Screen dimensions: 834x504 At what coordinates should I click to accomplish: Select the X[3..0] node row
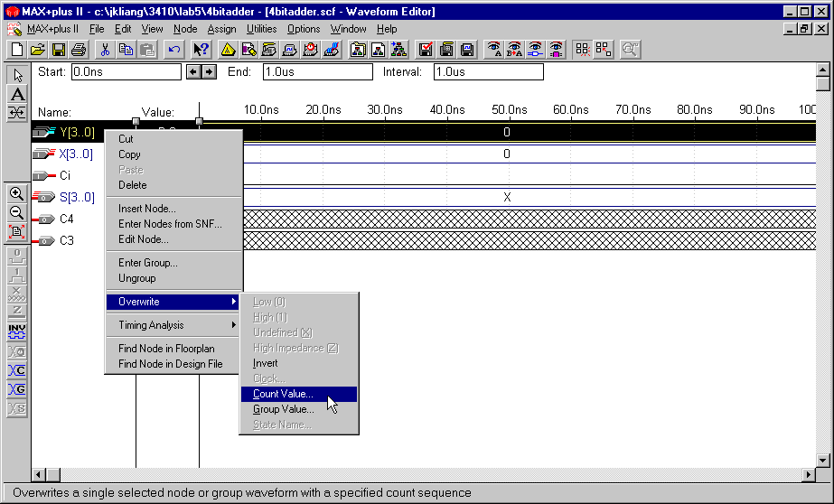76,154
